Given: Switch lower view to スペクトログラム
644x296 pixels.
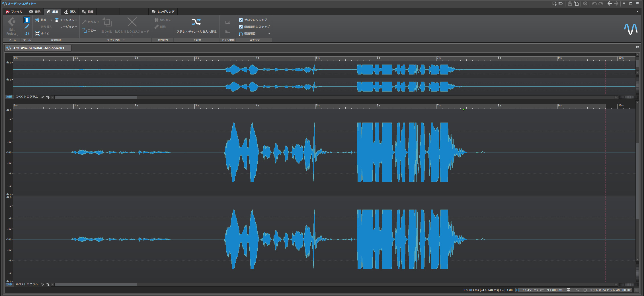Looking at the screenshot, I should coord(26,284).
